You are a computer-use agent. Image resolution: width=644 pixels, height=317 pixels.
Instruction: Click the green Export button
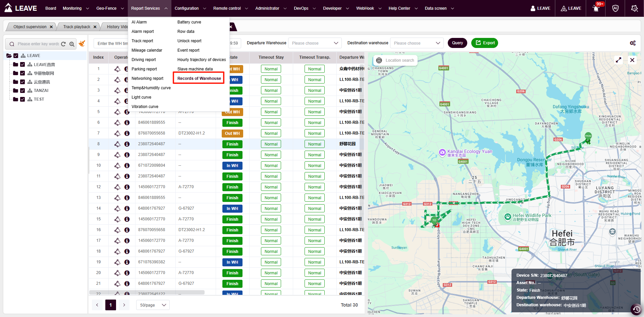click(x=484, y=43)
